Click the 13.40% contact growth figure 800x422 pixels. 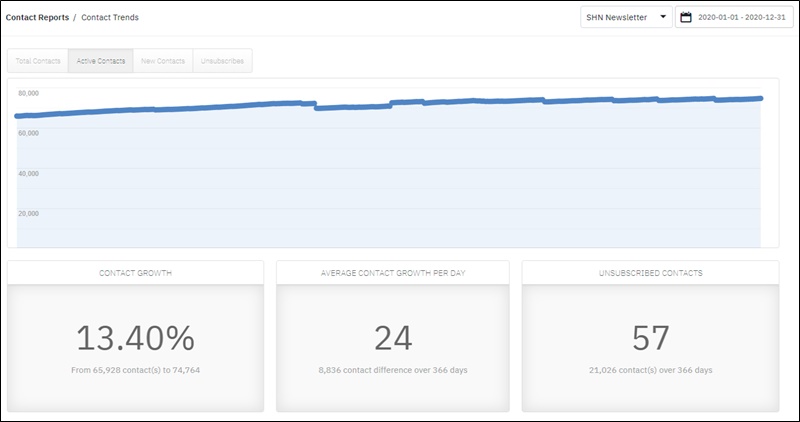pyautogui.click(x=136, y=338)
